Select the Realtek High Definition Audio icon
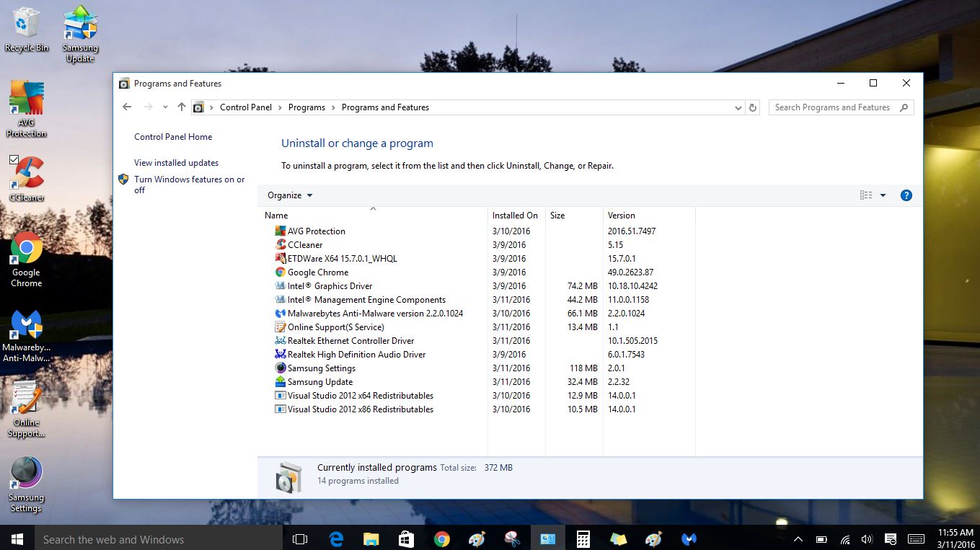This screenshot has height=550, width=980. tap(281, 354)
